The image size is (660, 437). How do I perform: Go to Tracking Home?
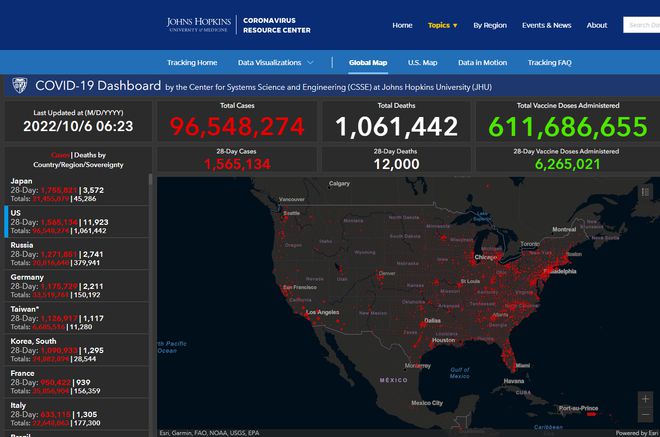(x=192, y=62)
